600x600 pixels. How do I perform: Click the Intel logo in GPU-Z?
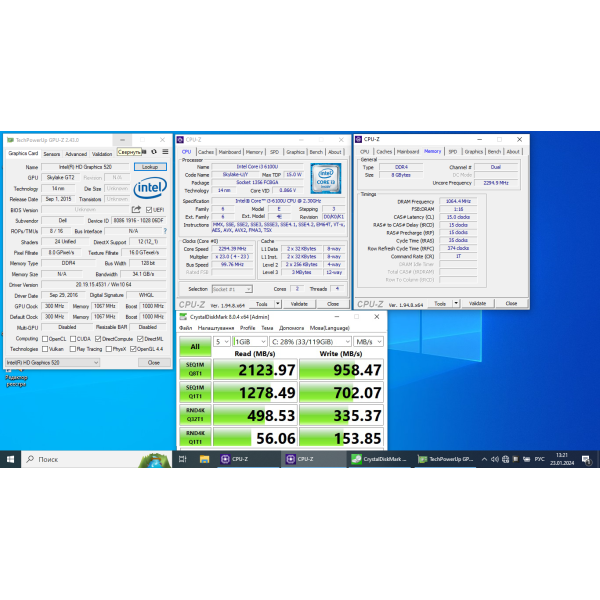click(150, 188)
